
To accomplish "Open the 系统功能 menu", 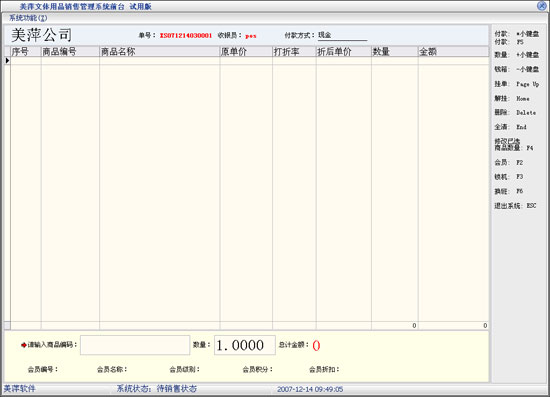I will pyautogui.click(x=28, y=18).
